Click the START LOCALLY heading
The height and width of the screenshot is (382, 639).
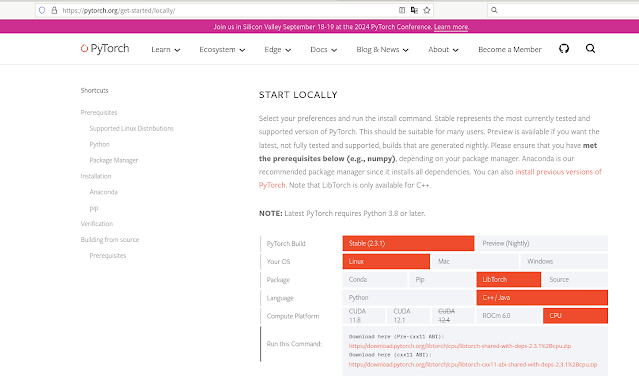point(298,95)
